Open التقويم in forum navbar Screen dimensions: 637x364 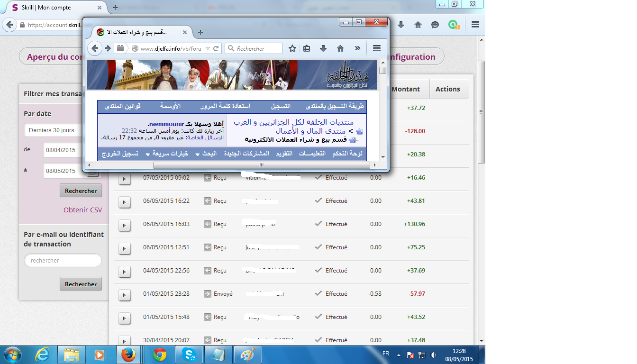284,154
